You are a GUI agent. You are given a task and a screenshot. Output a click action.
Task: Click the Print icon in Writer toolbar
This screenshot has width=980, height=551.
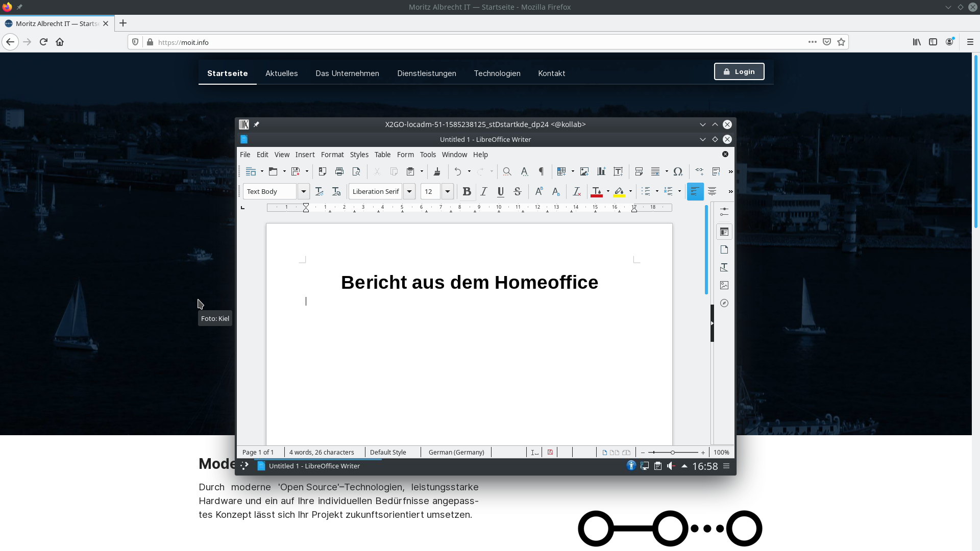pyautogui.click(x=339, y=171)
